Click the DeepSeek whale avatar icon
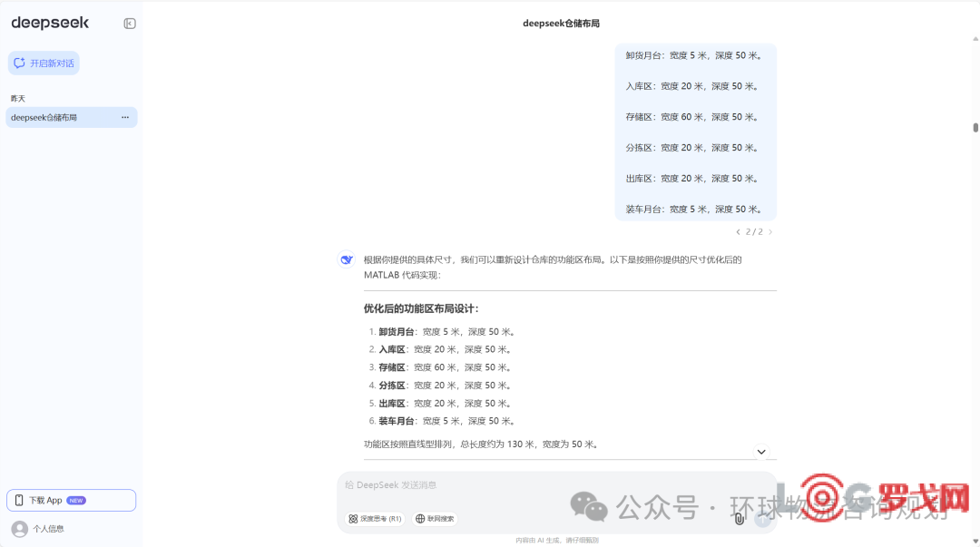Screen dimensions: 980x547 click(x=347, y=259)
